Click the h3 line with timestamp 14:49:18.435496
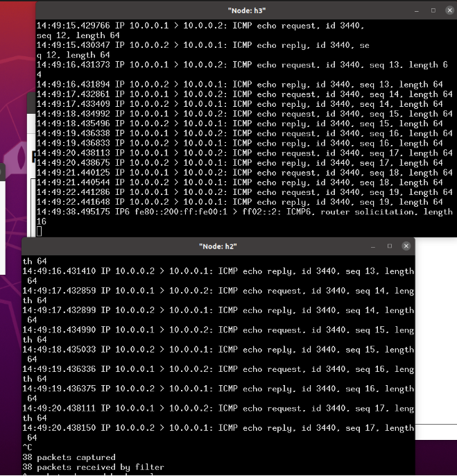The width and height of the screenshot is (457, 476). pyautogui.click(x=240, y=124)
